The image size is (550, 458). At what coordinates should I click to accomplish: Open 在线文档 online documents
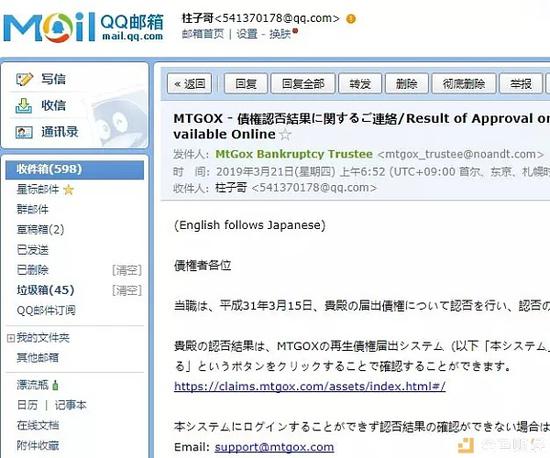[x=38, y=425]
